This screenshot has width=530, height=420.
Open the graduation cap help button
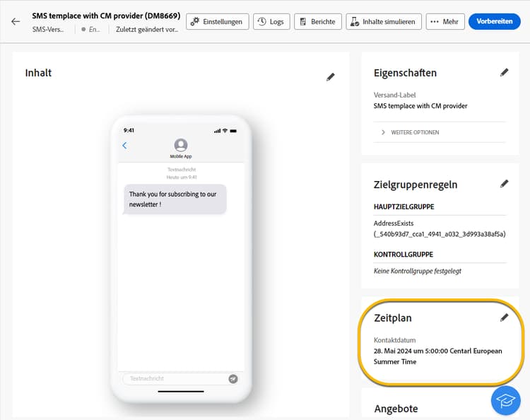click(506, 400)
